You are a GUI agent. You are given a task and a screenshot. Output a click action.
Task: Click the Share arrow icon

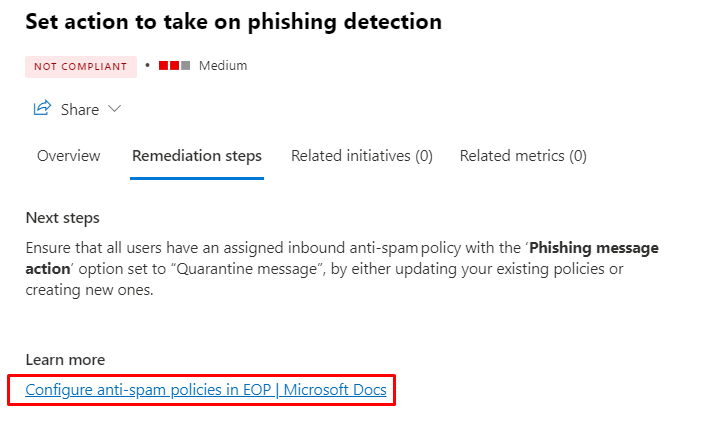click(x=42, y=109)
